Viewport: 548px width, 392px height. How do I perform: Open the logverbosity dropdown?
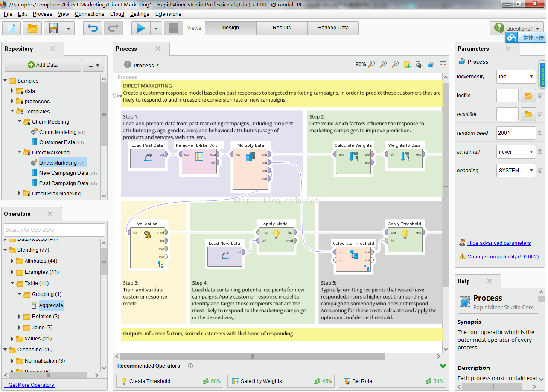click(x=516, y=77)
